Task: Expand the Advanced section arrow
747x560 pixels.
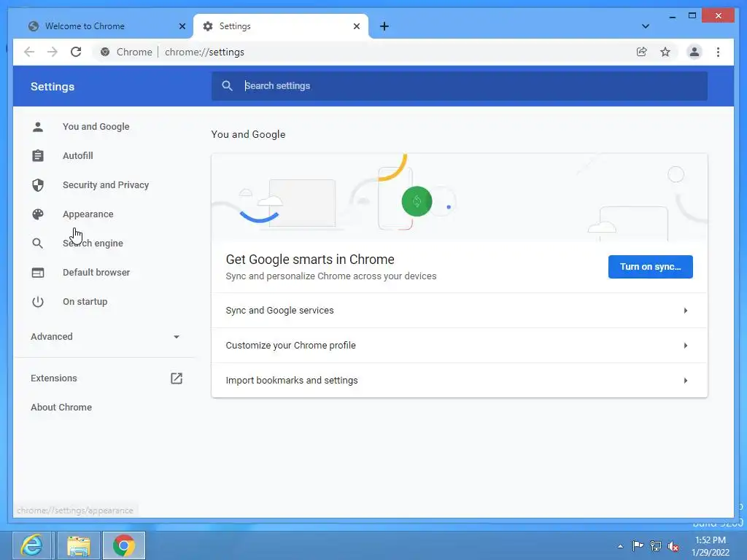Action: pyautogui.click(x=177, y=337)
